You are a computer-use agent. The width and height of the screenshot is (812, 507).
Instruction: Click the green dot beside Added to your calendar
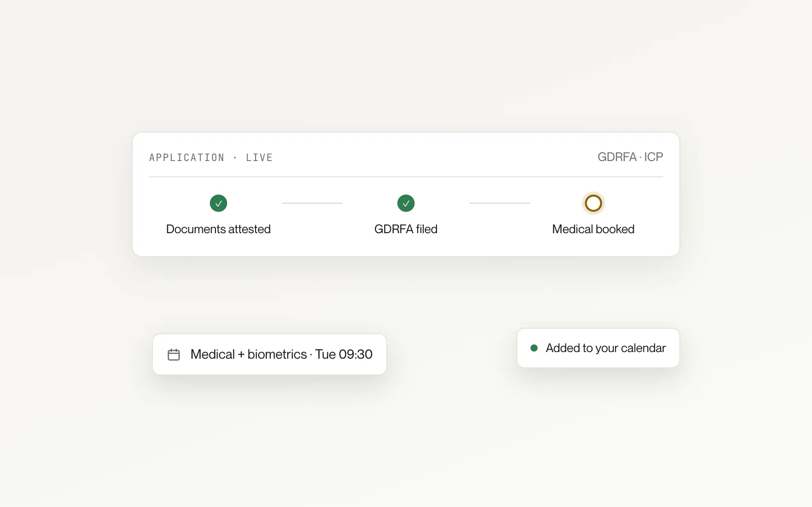pos(534,348)
